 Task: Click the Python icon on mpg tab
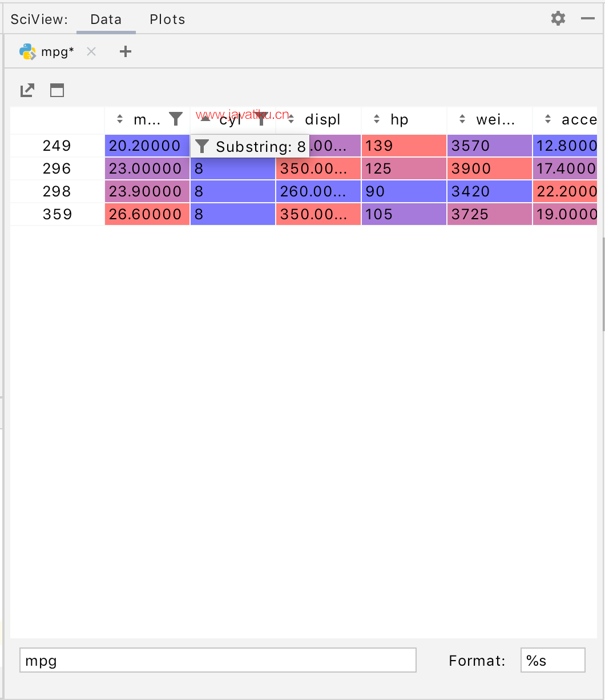click(x=27, y=52)
